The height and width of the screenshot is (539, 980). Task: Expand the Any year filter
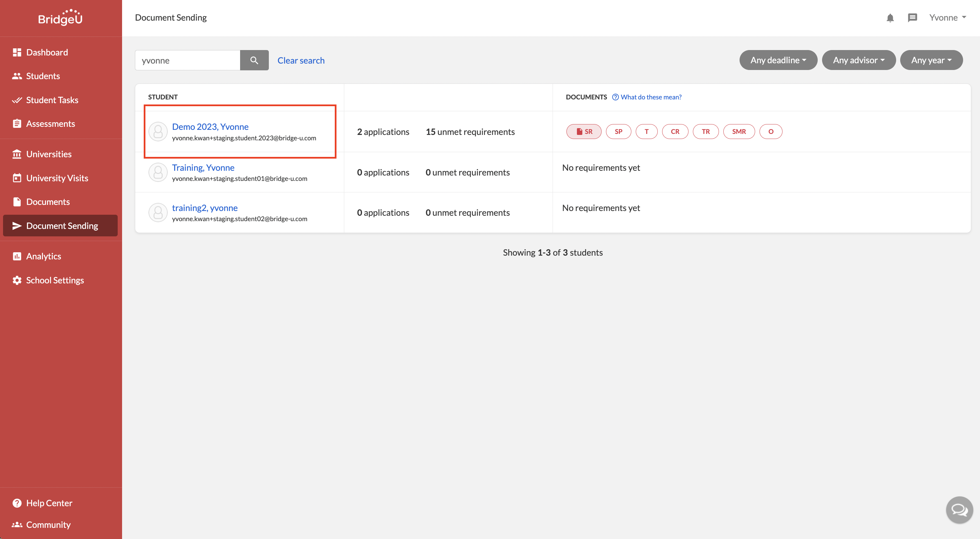click(931, 60)
